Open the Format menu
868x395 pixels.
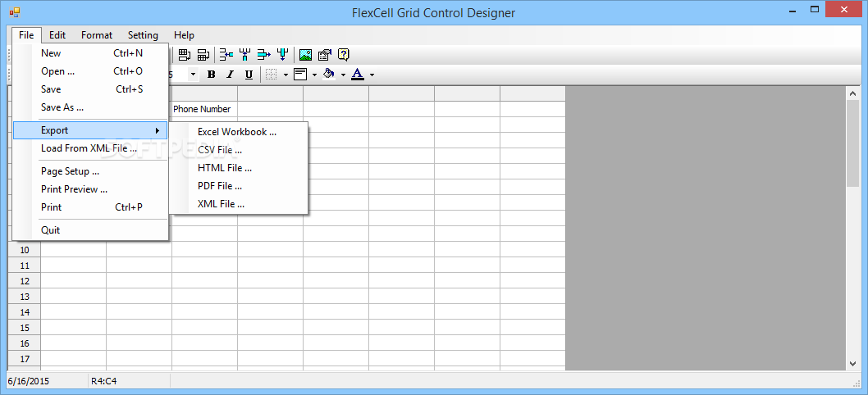point(97,35)
